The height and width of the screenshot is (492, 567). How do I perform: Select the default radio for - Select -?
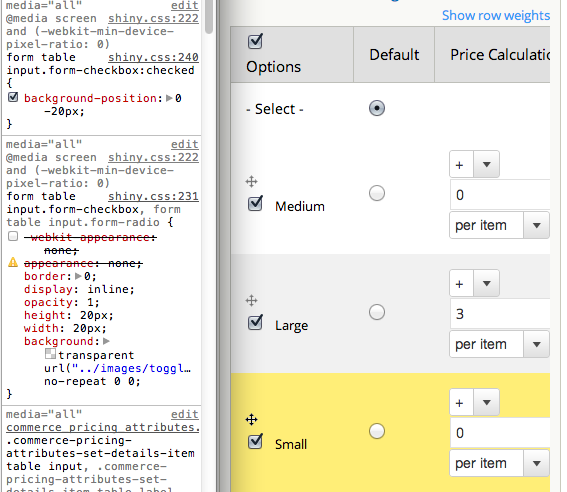pyautogui.click(x=377, y=108)
